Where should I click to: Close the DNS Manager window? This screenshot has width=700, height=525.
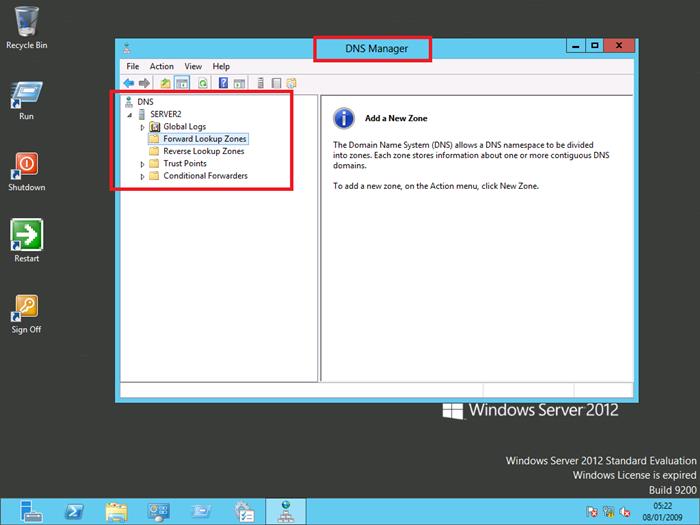coord(619,46)
